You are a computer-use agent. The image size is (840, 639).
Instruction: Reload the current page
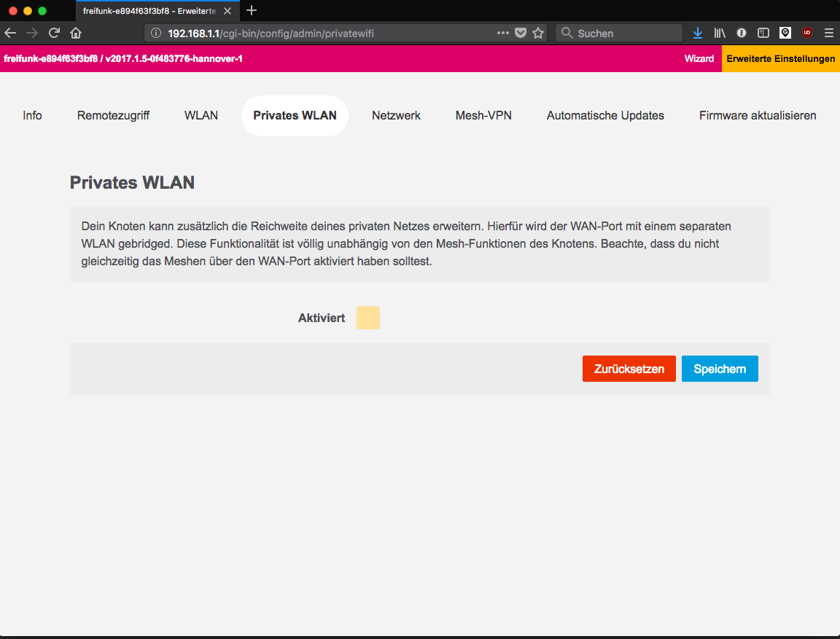tap(54, 33)
